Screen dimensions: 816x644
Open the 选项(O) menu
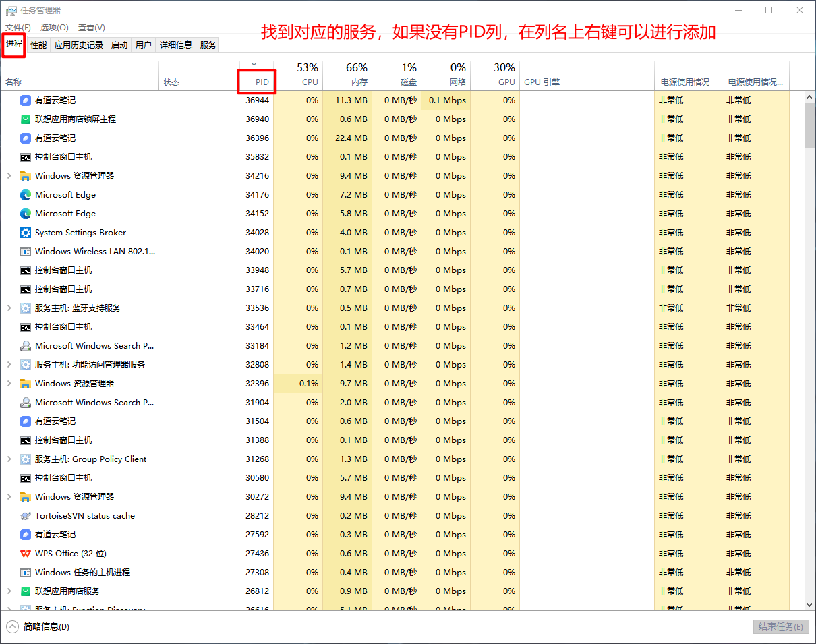55,27
